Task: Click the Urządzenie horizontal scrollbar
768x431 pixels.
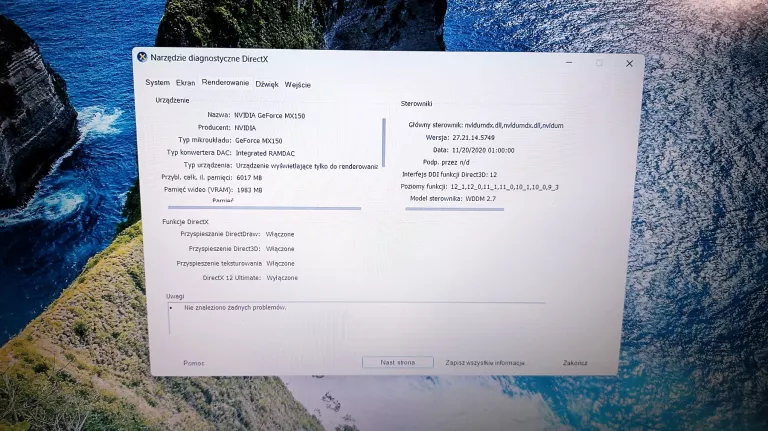Action: click(264, 208)
